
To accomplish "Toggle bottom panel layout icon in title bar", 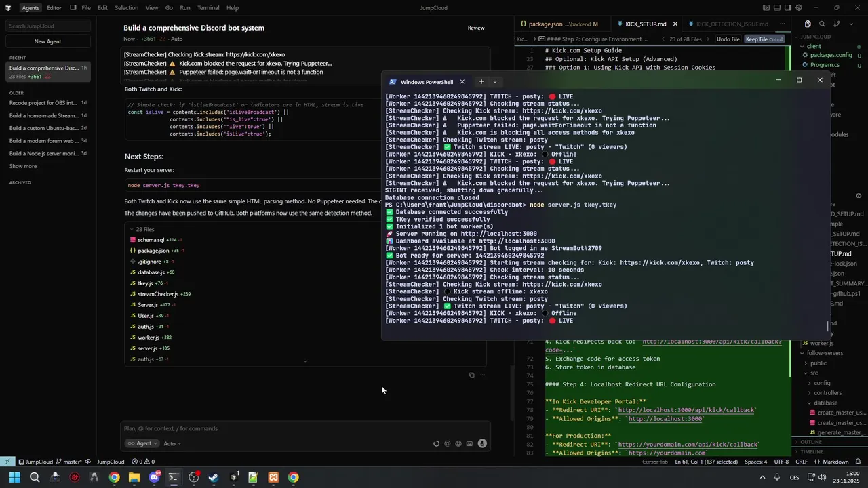I will (777, 8).
